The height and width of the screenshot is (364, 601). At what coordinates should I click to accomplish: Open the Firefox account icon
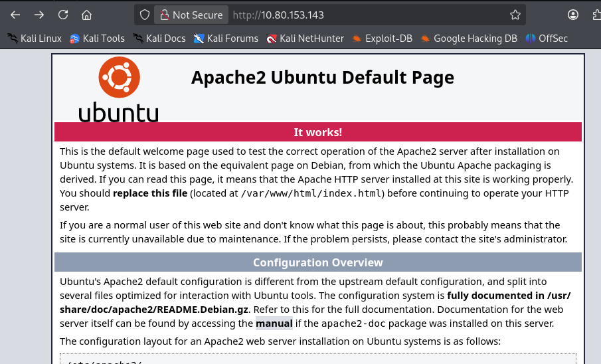coord(573,15)
